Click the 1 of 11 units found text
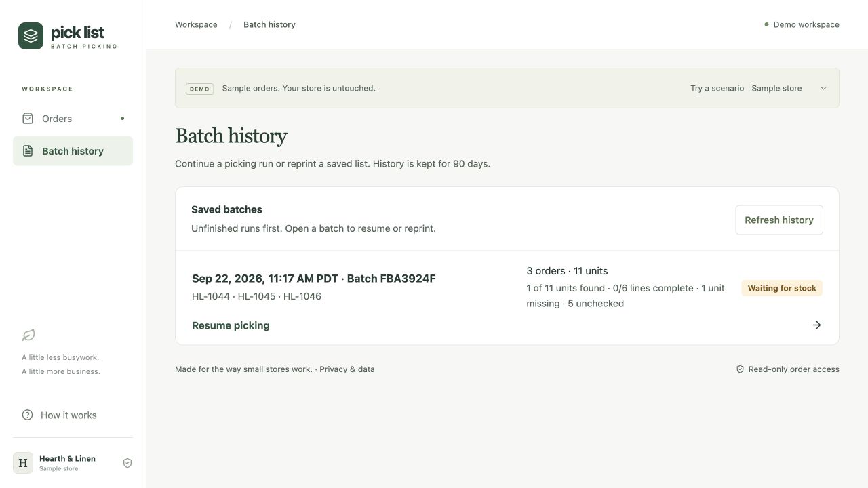The image size is (868, 488). pos(566,288)
